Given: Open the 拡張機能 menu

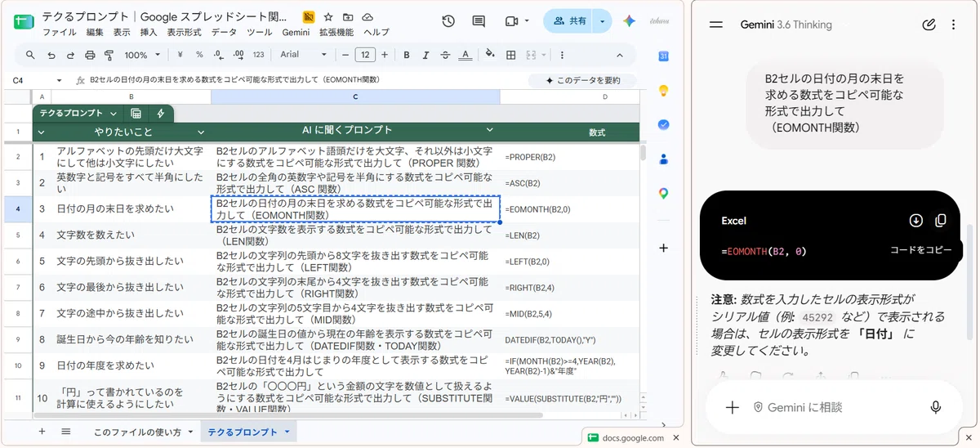Looking at the screenshot, I should (336, 33).
